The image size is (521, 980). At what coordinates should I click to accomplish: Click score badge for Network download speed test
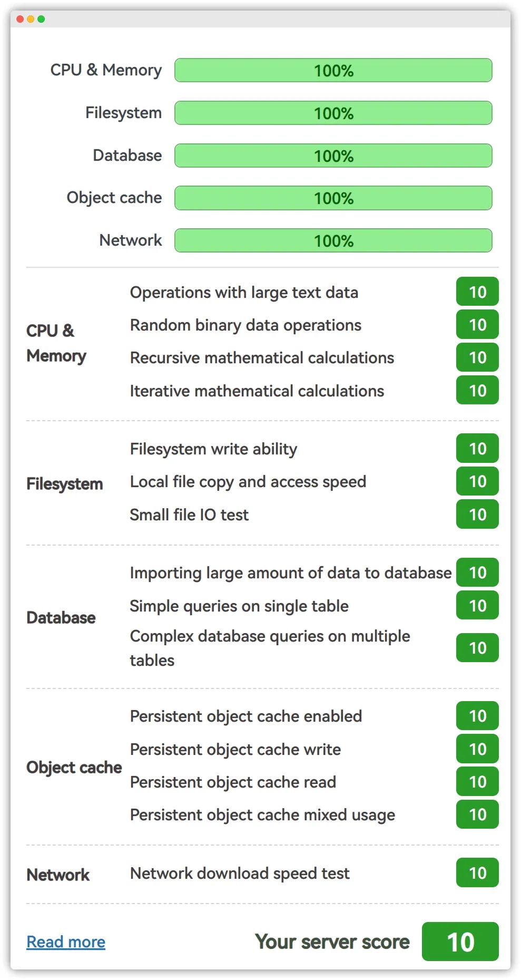tap(477, 872)
